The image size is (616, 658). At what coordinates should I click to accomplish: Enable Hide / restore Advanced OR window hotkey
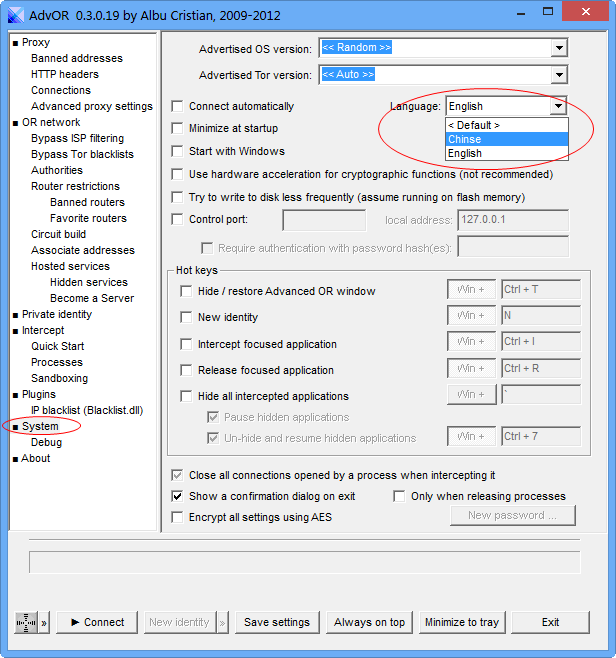tap(186, 291)
